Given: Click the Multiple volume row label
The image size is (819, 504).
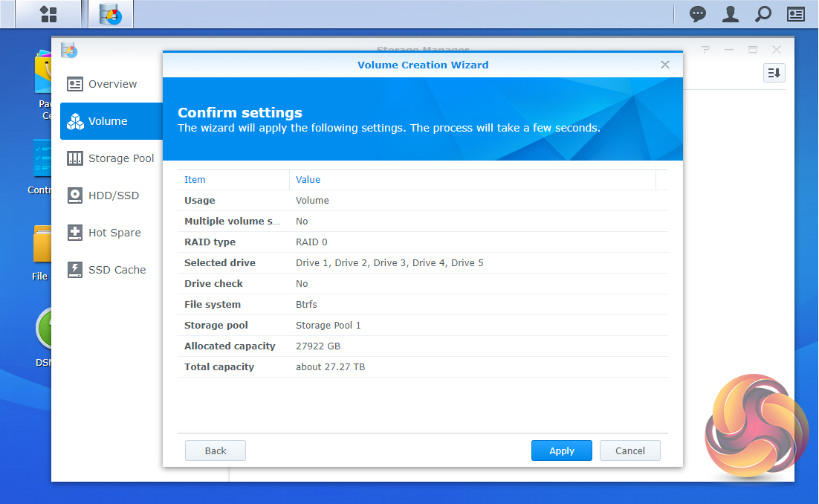Looking at the screenshot, I should point(232,221).
